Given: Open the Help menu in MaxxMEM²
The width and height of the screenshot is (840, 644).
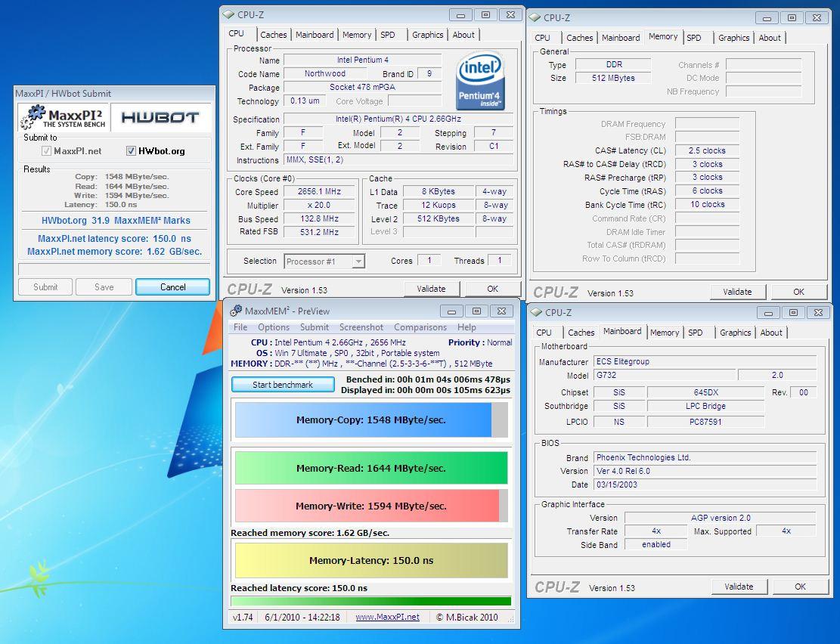Looking at the screenshot, I should pyautogui.click(x=466, y=327).
